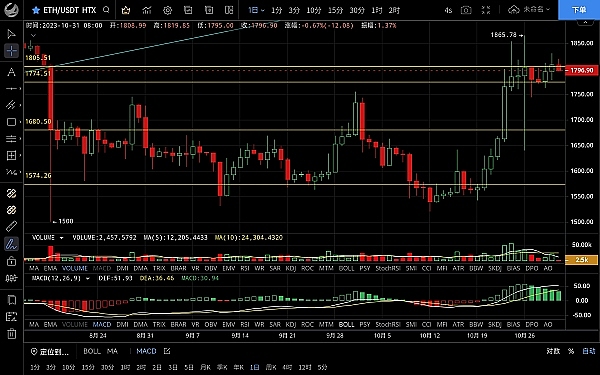Select the crosshair cursor tool
The width and height of the screenshot is (600, 375).
[x=11, y=51]
